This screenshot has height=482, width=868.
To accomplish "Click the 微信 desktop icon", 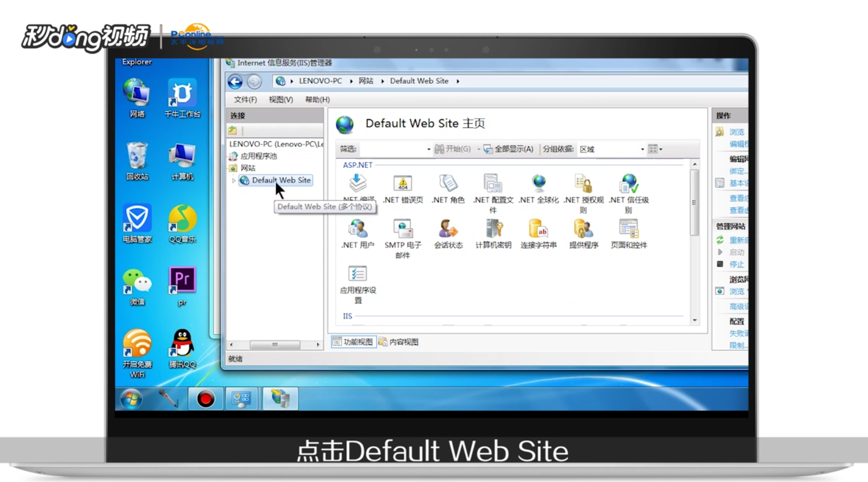I will pos(137,286).
